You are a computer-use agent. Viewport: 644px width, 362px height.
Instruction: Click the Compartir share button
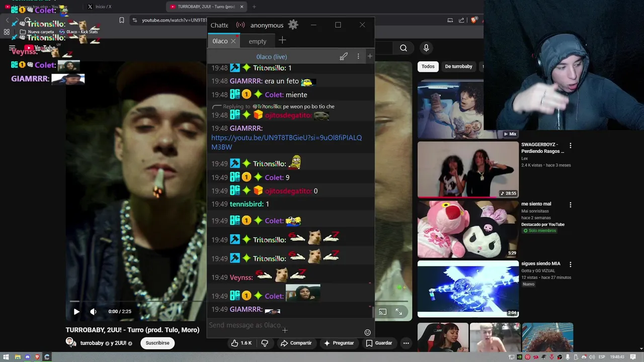coord(296,343)
